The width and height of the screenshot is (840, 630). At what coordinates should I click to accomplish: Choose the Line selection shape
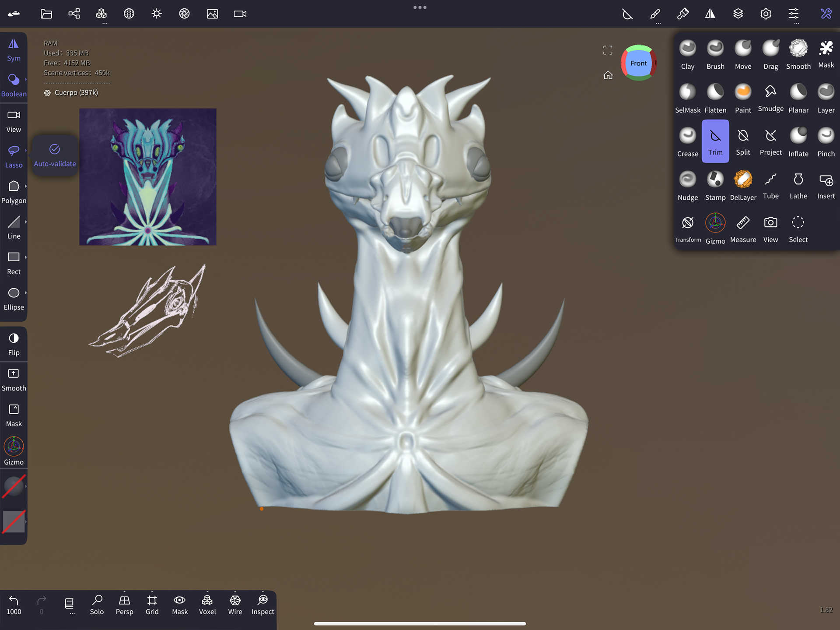point(14,228)
